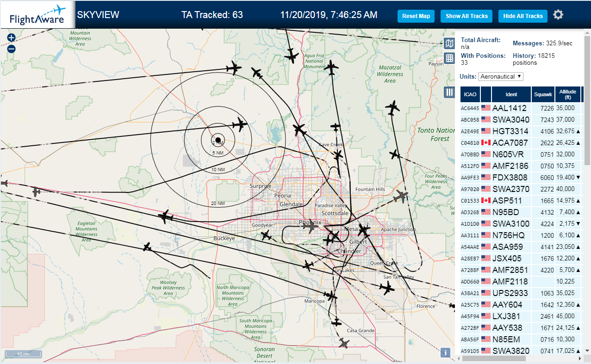Click the SKYVIEW title text

[x=98, y=15]
